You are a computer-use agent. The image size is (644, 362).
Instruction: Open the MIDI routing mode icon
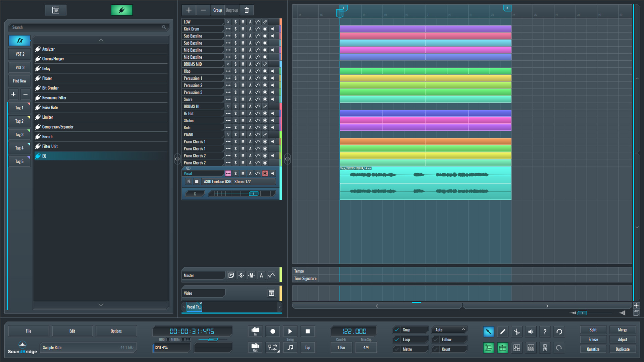(x=273, y=348)
